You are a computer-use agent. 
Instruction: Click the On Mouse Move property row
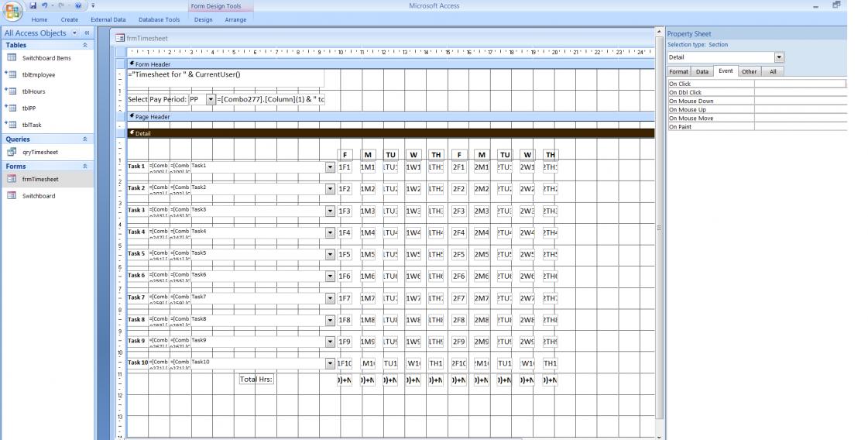pyautogui.click(x=757, y=118)
